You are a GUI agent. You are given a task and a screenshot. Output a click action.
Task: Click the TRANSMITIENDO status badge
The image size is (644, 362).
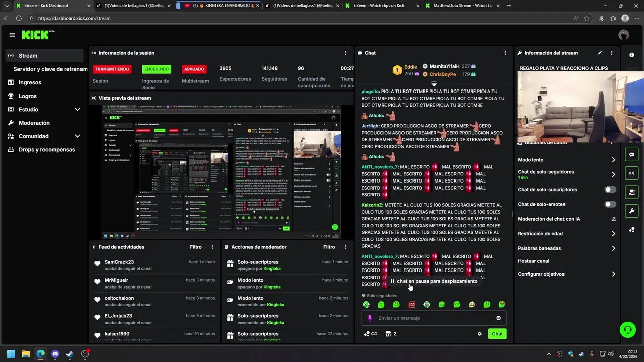[112, 69]
